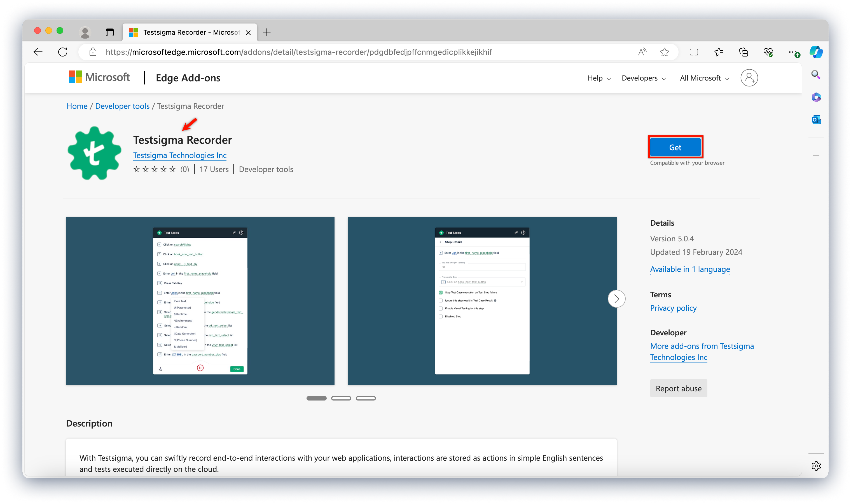
Task: Click the browser Refresh icon
Action: 62,52
